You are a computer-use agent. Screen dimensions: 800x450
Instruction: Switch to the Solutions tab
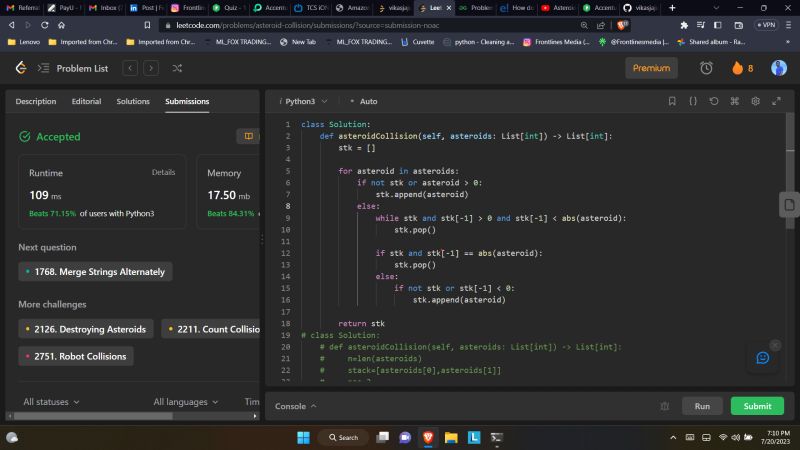(x=133, y=101)
